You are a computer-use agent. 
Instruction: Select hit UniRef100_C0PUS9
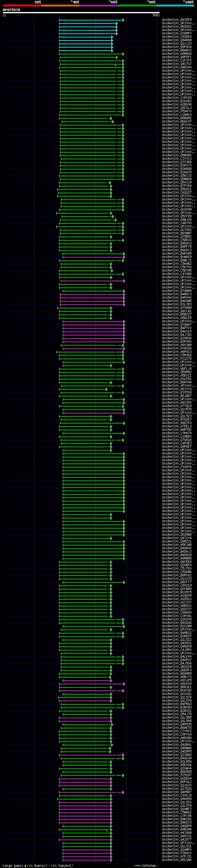click(x=177, y=98)
